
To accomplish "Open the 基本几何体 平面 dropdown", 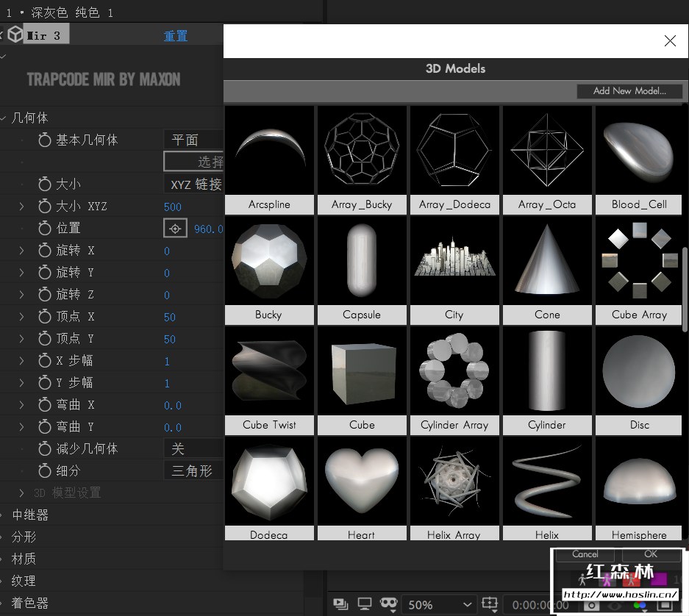I will click(199, 140).
